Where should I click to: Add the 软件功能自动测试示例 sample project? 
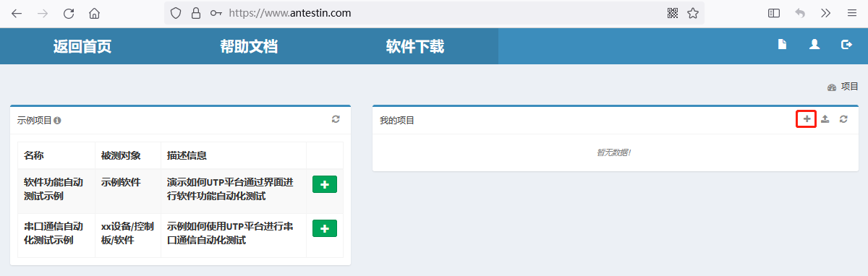[325, 185]
